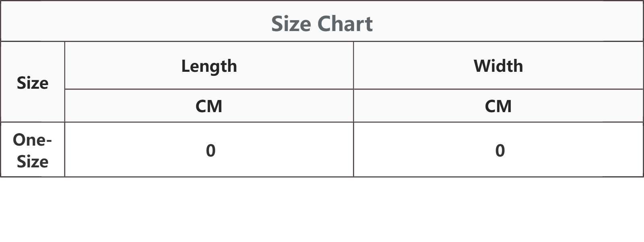Click "Size" text beneath "One-" in row label
The height and width of the screenshot is (242, 644).
(33, 161)
